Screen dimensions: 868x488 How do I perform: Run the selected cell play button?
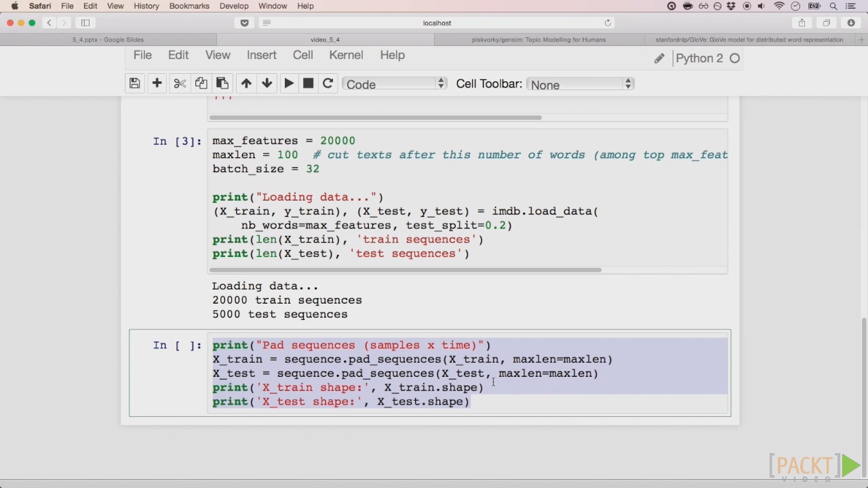point(289,83)
